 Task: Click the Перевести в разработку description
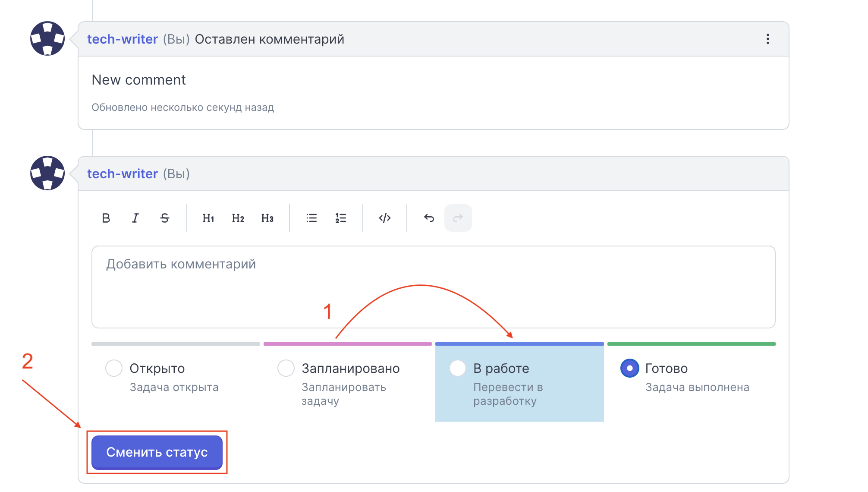[x=508, y=394]
